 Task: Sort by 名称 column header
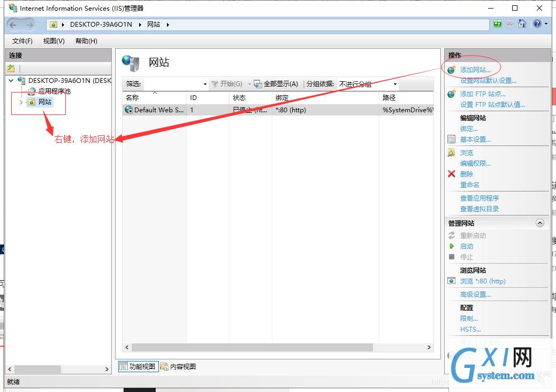[x=154, y=97]
